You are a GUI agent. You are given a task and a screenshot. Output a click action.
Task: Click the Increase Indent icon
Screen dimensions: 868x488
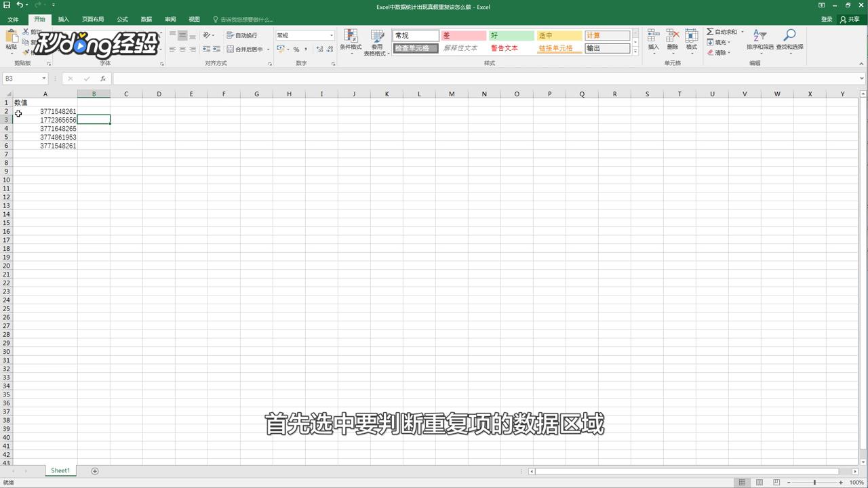tap(216, 49)
